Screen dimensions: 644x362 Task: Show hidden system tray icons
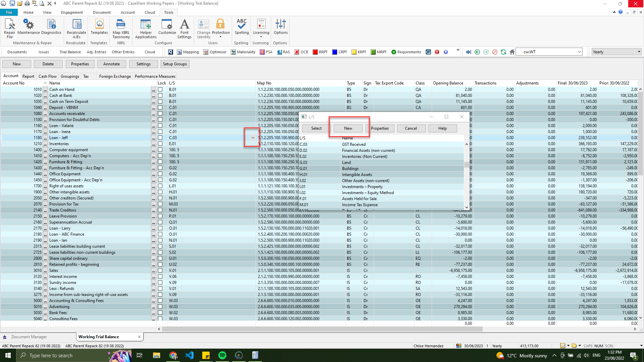pyautogui.click(x=554, y=355)
